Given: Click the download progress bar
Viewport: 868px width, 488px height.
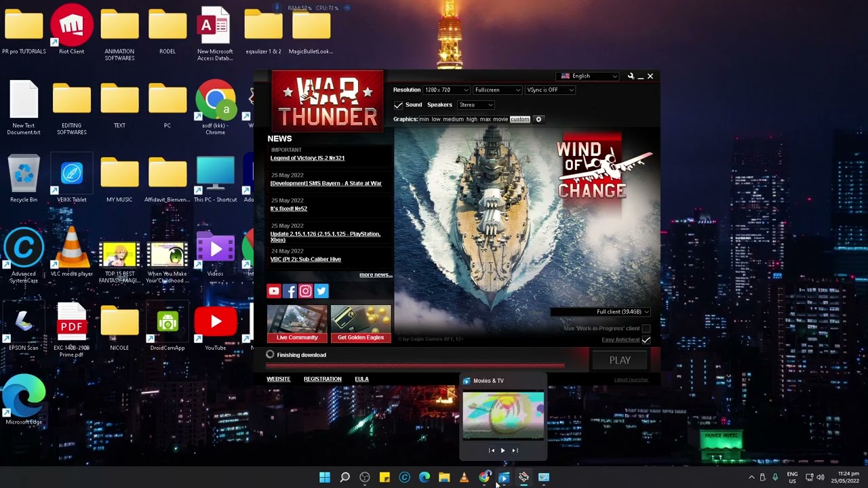Looking at the screenshot, I should [x=415, y=365].
